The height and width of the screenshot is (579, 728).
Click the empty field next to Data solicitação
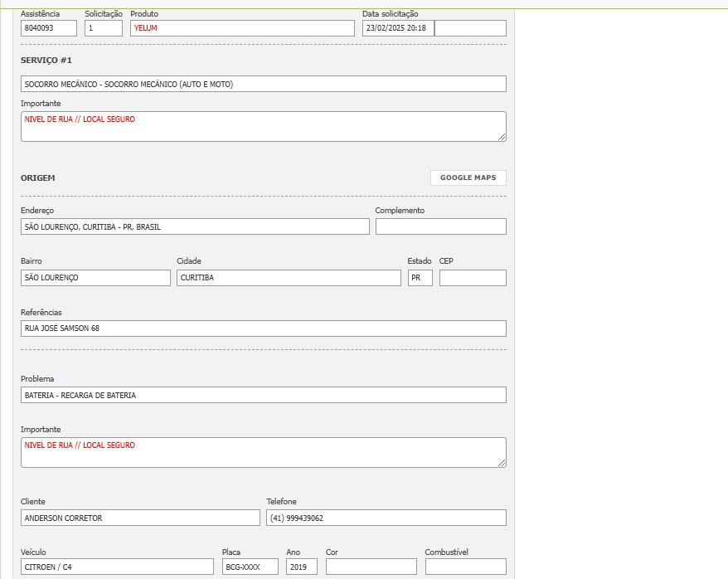click(x=470, y=28)
